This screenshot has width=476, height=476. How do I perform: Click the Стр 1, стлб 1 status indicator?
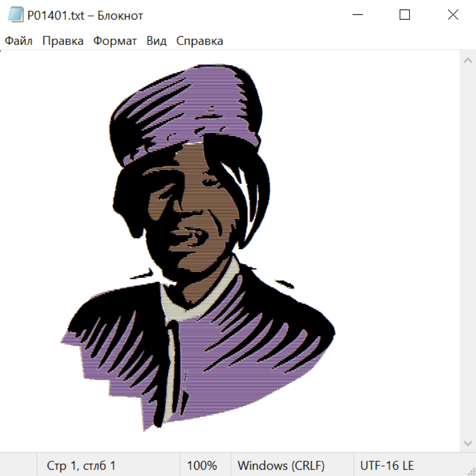(x=81, y=466)
